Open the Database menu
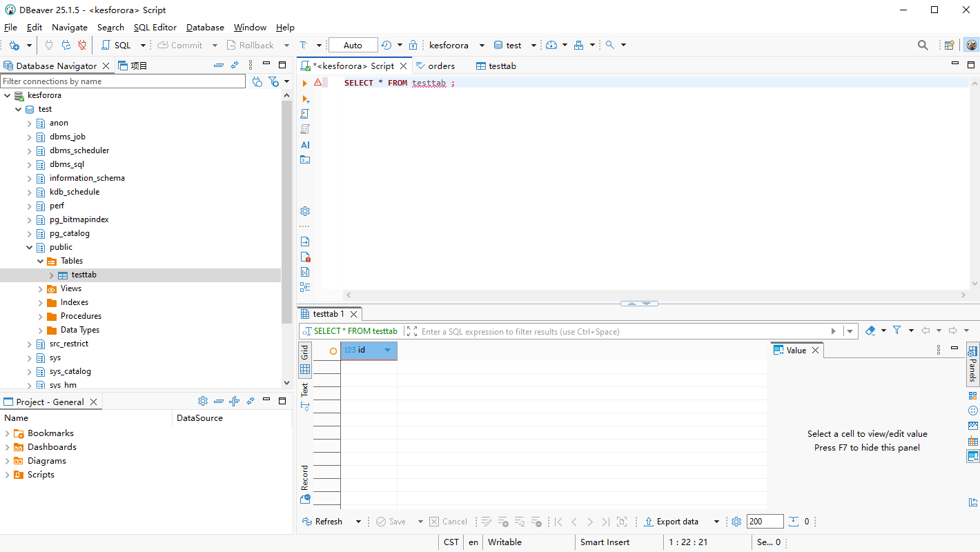The image size is (980, 552). pos(205,28)
